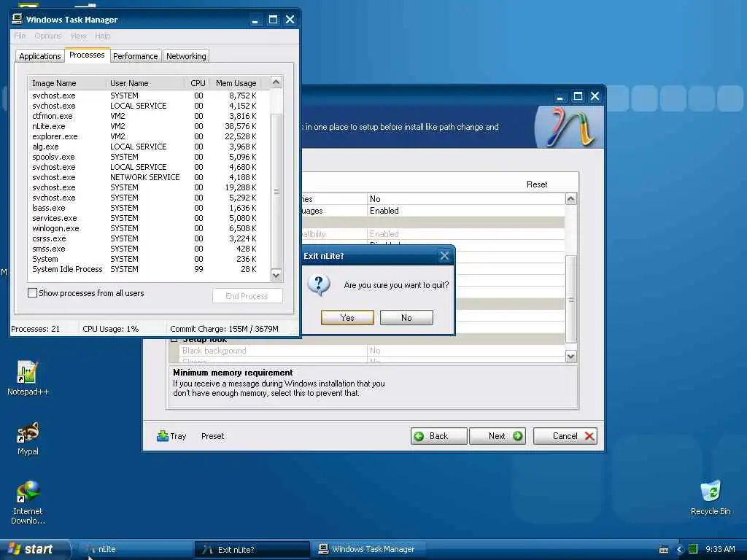Click Task Manager title bar icon

pyautogui.click(x=18, y=19)
